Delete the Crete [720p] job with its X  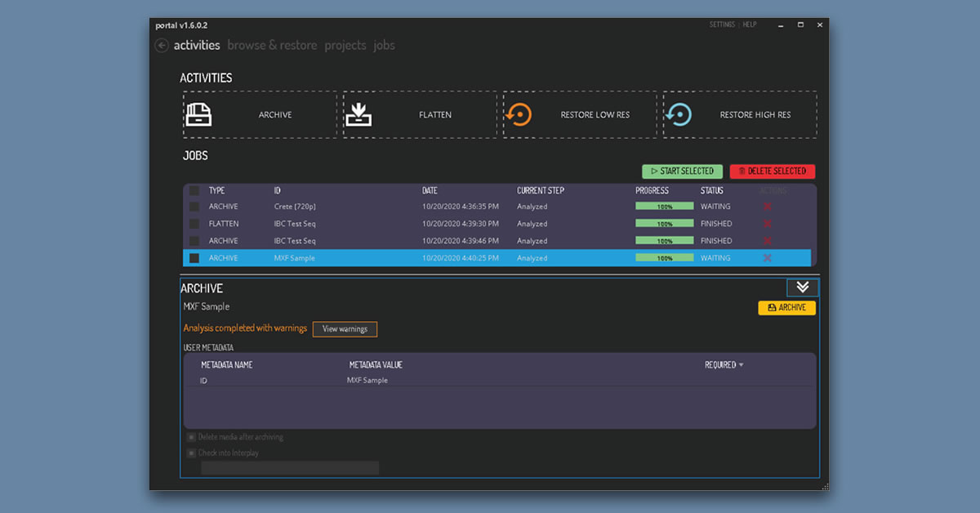pyautogui.click(x=767, y=207)
